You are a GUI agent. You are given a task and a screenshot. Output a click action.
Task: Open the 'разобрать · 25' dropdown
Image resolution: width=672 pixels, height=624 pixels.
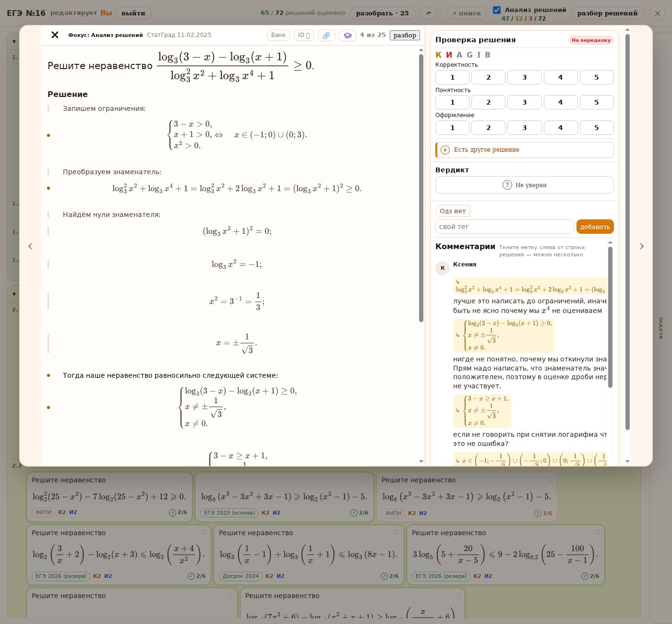pyautogui.click(x=383, y=13)
